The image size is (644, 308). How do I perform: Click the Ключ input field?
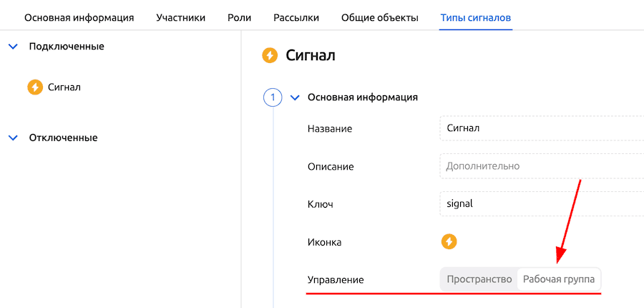(542, 203)
